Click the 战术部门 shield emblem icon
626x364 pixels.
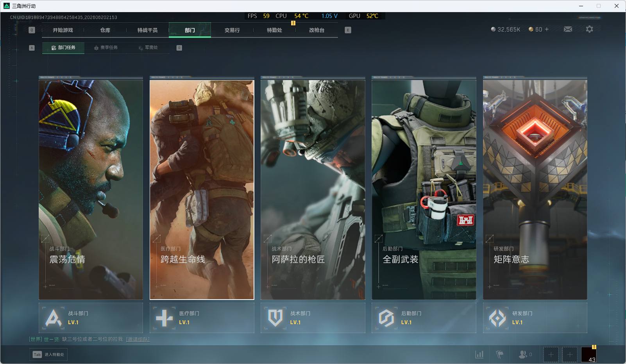coord(275,318)
